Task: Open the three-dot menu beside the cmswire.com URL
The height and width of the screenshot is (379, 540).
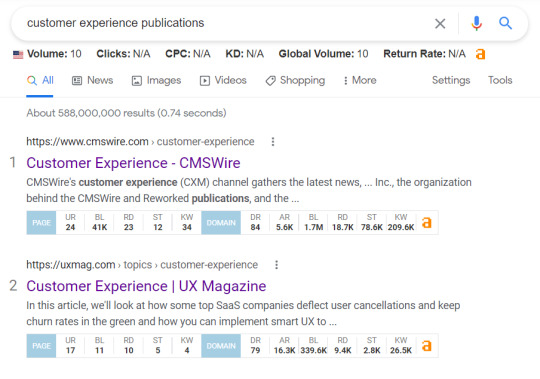Action: [x=273, y=141]
